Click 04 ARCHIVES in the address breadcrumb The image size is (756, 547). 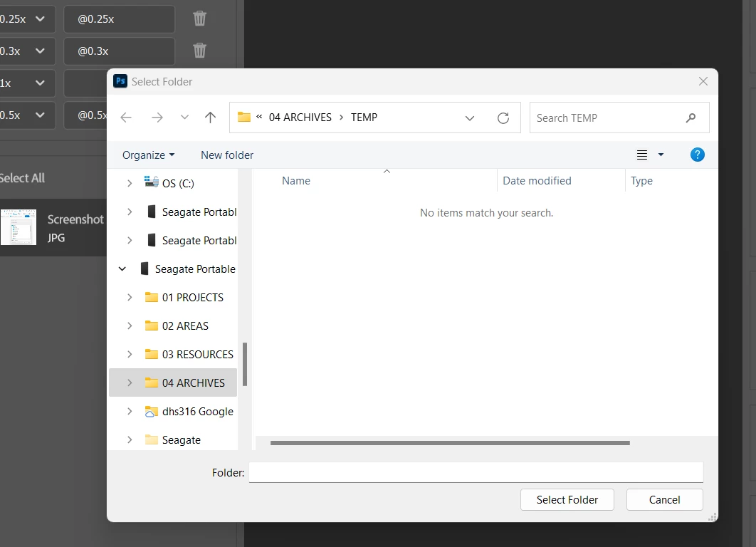click(x=300, y=118)
